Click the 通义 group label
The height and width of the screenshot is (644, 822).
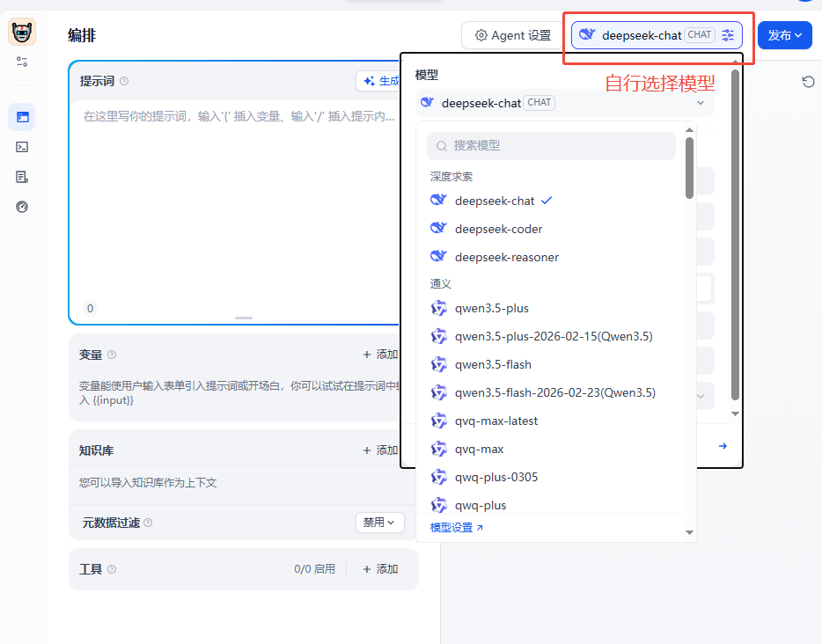(x=440, y=284)
